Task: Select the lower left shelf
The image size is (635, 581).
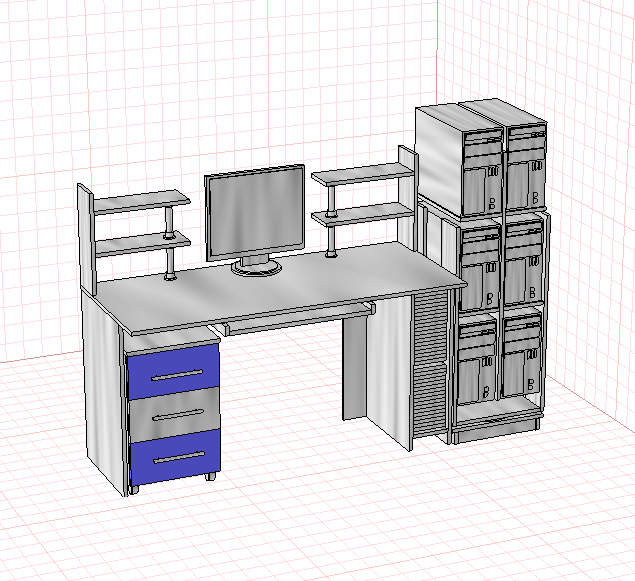Action: point(143,244)
